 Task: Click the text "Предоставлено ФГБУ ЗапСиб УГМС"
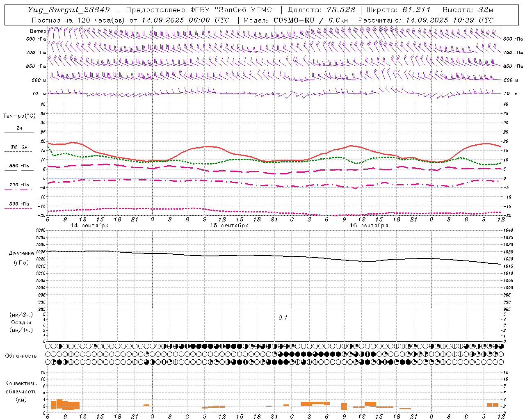coord(201,10)
